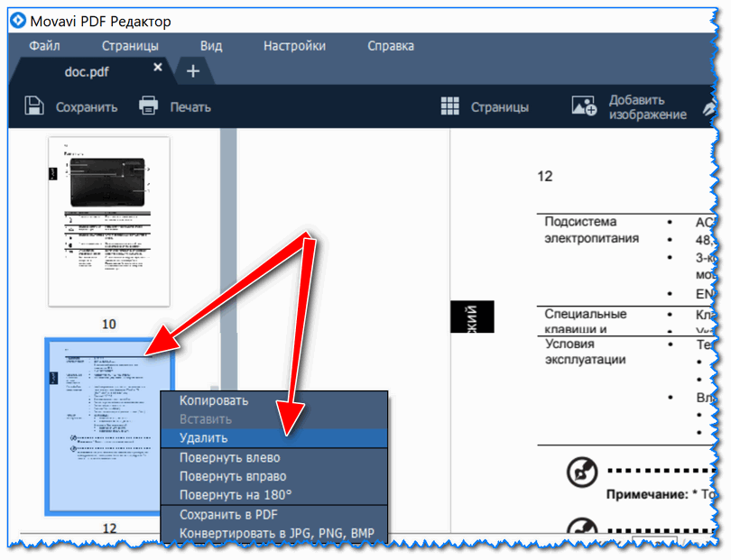Open the Настройки menu
731x560 pixels.
pos(294,46)
